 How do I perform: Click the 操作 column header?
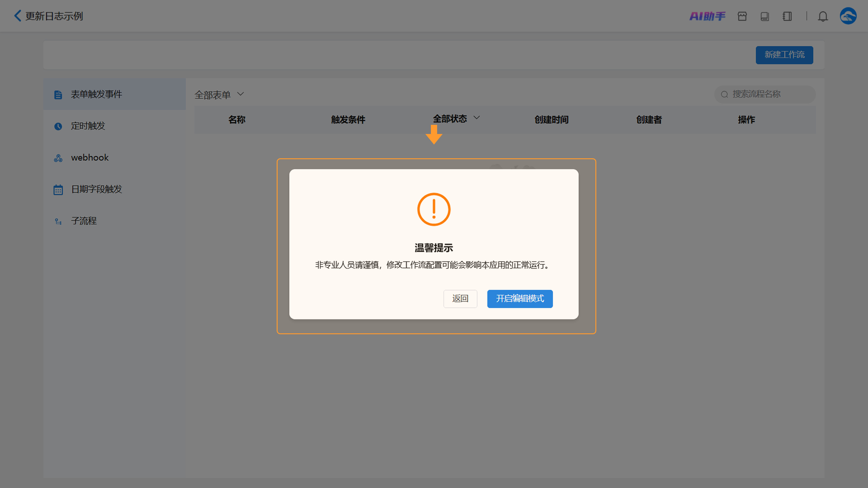pos(746,120)
